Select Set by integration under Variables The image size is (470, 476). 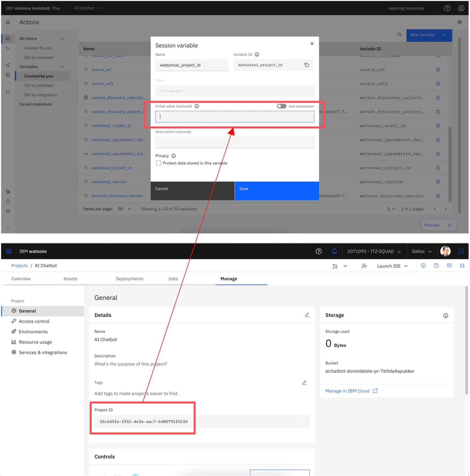coord(41,95)
